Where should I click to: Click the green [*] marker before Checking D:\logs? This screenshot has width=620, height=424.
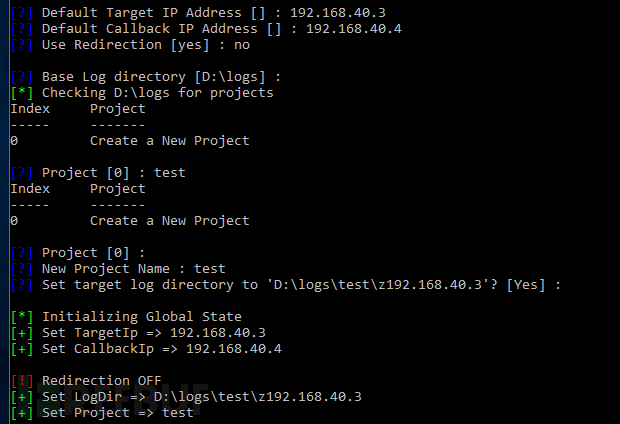22,93
